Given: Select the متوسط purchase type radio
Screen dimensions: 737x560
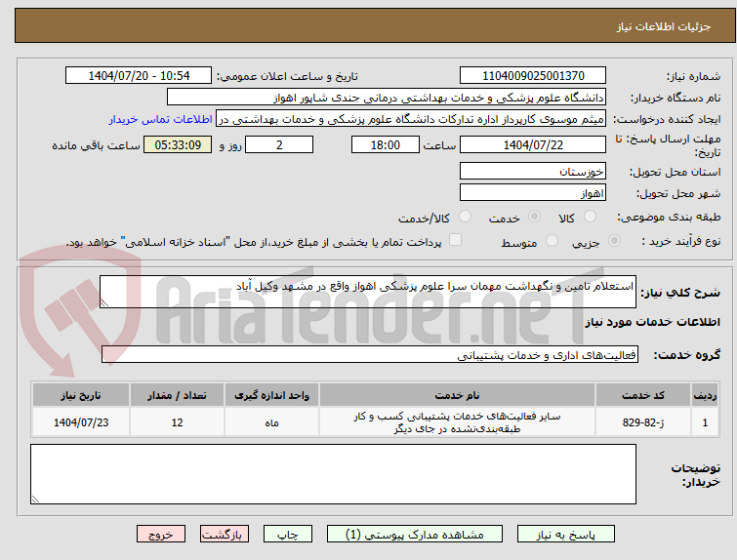Looking at the screenshot, I should click(552, 241).
